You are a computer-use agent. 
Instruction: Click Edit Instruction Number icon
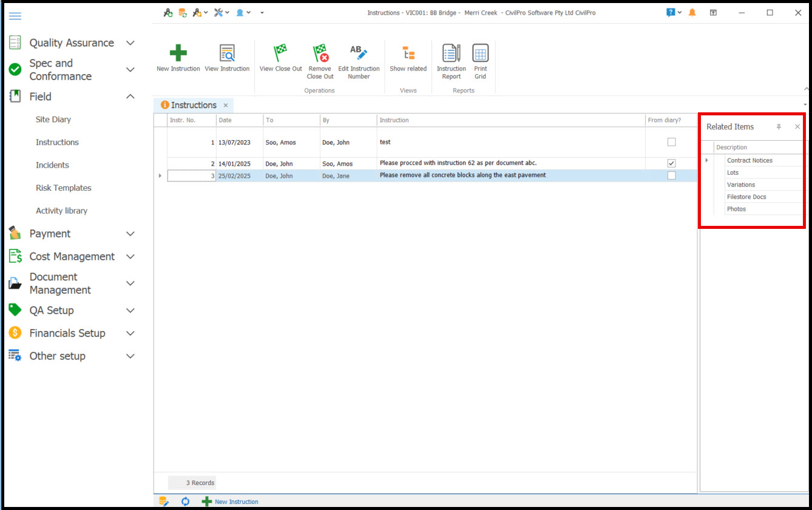coord(359,54)
